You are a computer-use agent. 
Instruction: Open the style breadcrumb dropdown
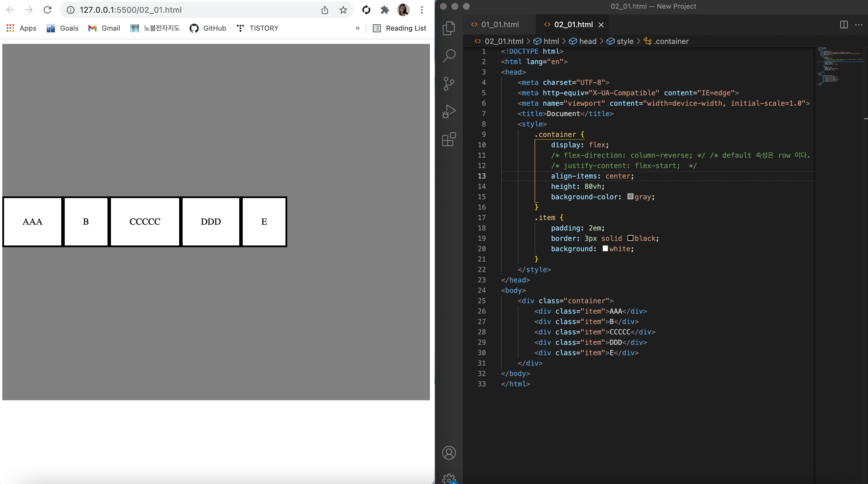click(x=625, y=41)
